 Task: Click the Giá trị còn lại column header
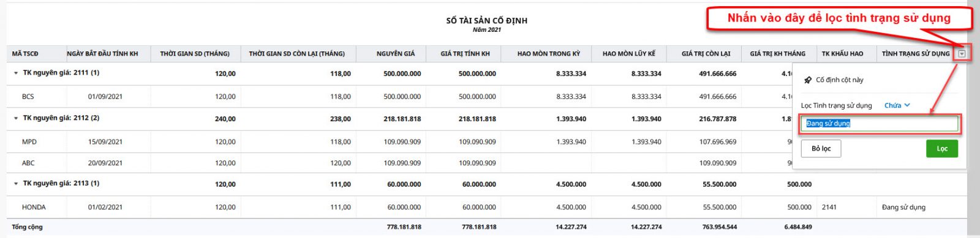pyautogui.click(x=706, y=54)
